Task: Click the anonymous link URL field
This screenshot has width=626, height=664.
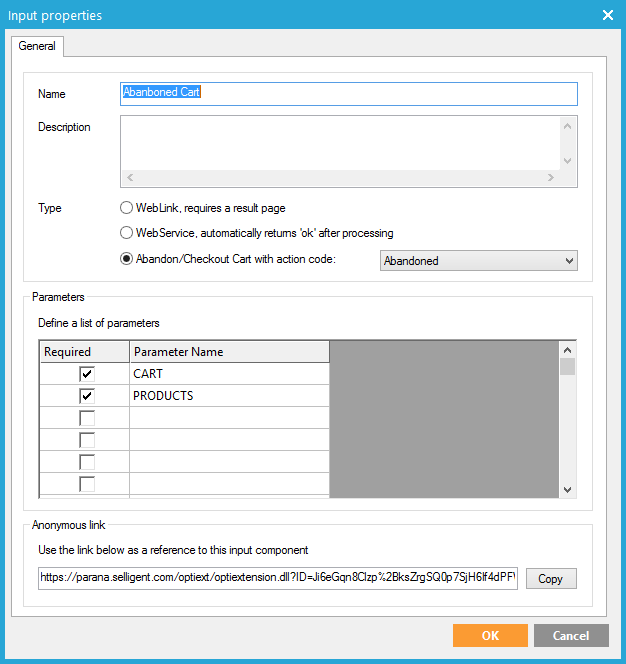Action: pyautogui.click(x=278, y=578)
